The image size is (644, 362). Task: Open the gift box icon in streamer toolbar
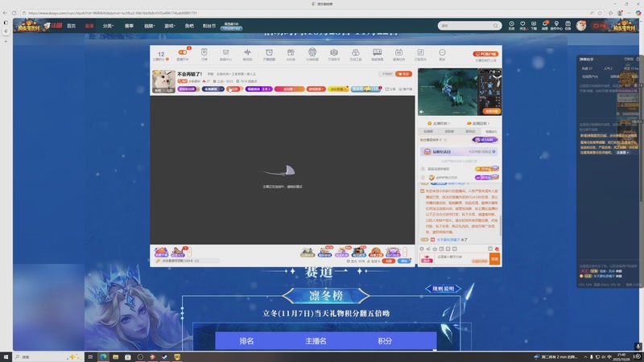tap(291, 52)
